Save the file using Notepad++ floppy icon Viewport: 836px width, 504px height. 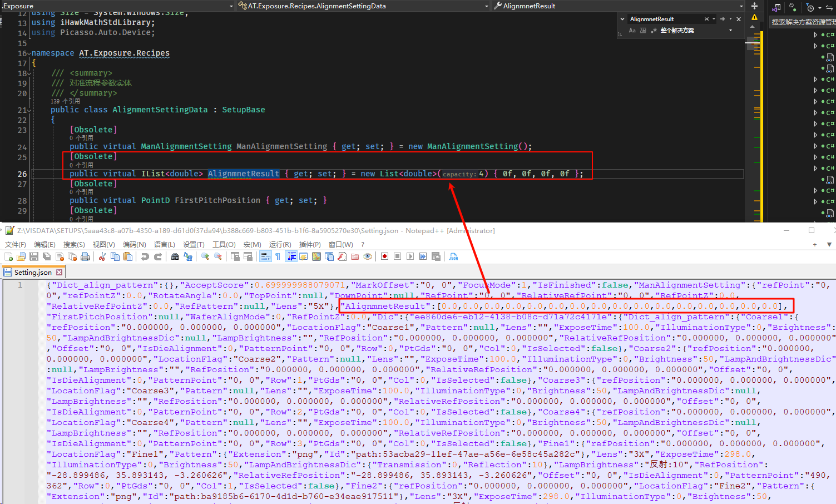click(x=34, y=256)
